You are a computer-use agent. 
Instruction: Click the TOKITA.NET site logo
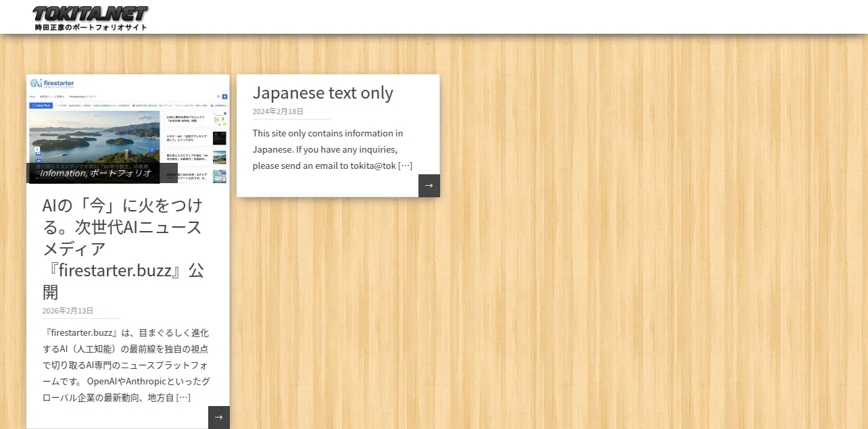click(90, 14)
